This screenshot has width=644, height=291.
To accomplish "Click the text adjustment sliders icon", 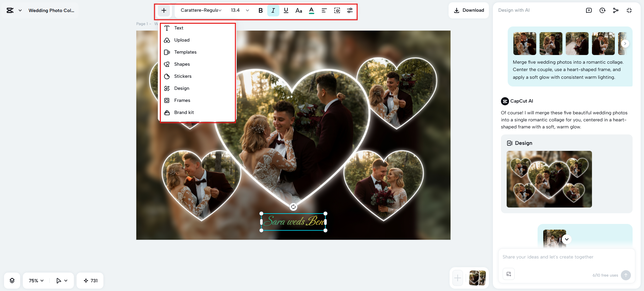I will (x=350, y=10).
